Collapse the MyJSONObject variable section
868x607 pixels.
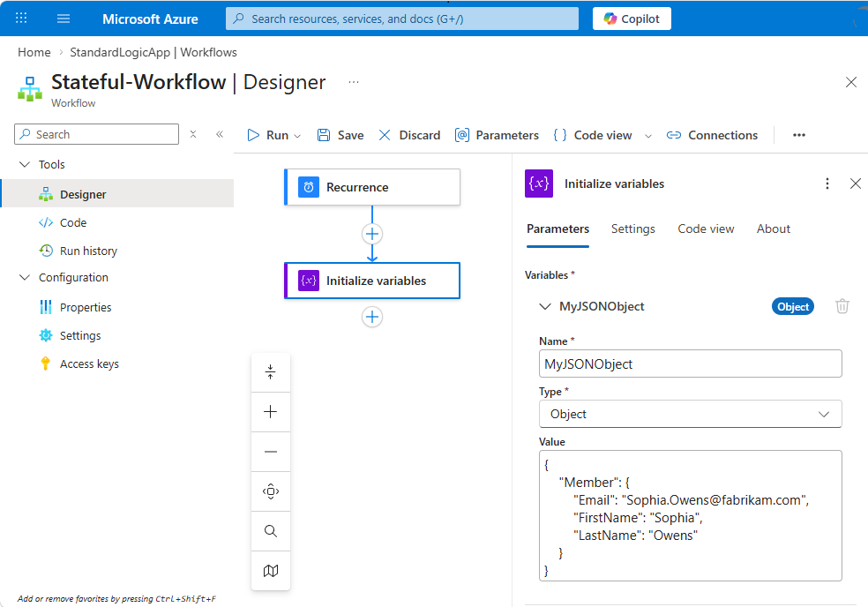click(x=545, y=306)
